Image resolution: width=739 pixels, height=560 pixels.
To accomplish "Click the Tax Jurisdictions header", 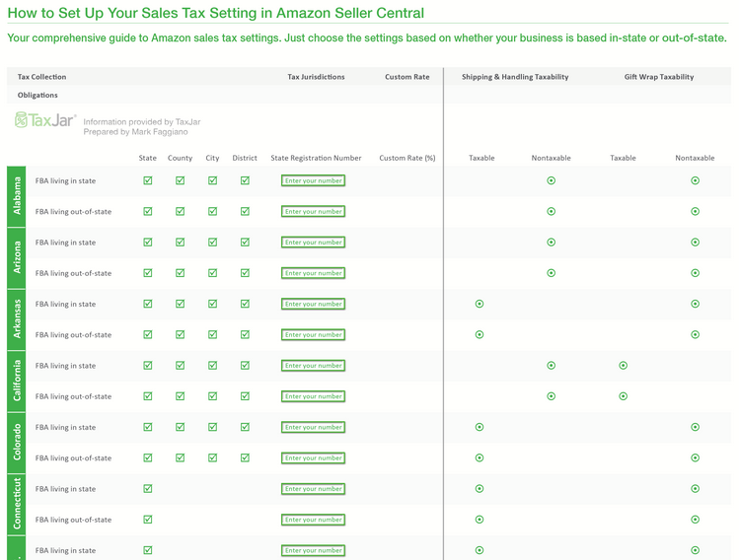I will pyautogui.click(x=317, y=77).
